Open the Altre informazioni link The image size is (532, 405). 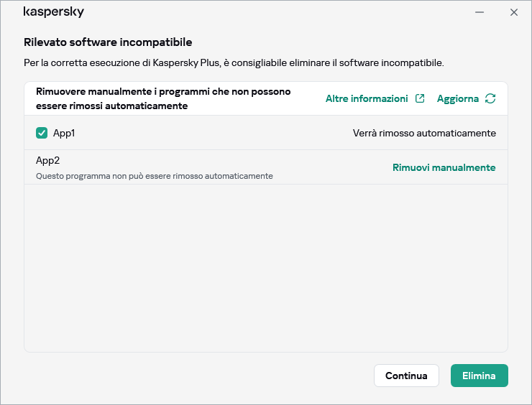[367, 98]
